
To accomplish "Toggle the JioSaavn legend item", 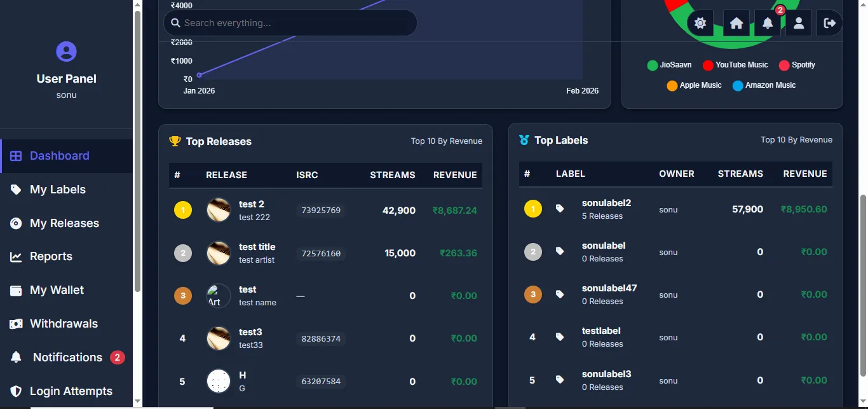I will click(669, 65).
